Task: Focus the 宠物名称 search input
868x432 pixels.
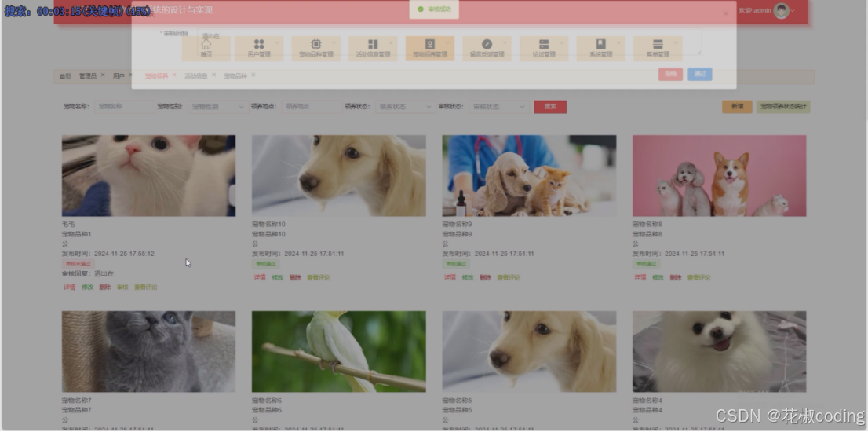Action: click(x=125, y=106)
